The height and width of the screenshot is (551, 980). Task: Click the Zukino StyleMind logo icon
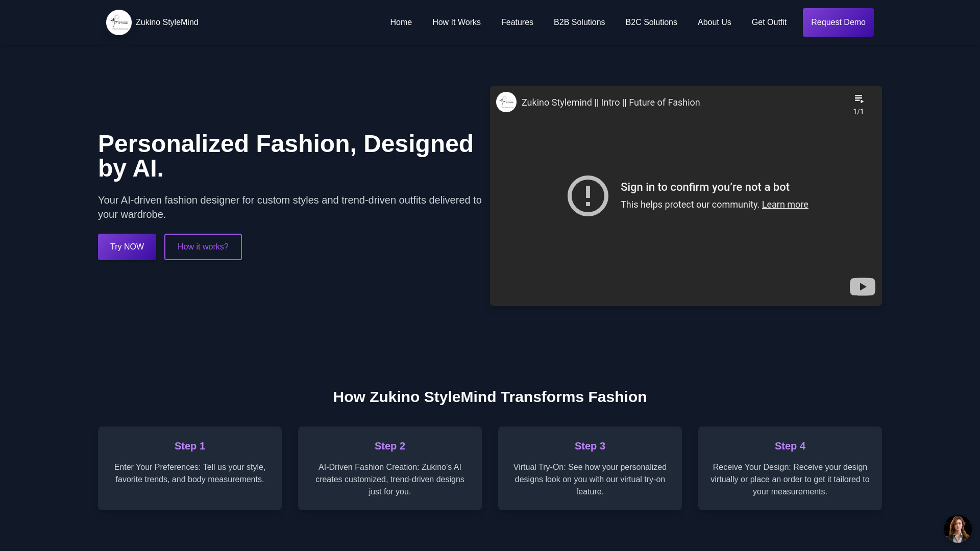point(118,22)
